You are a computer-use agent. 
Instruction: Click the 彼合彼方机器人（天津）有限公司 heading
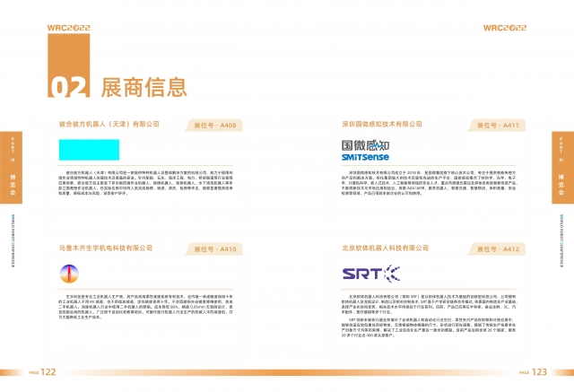[109, 126]
